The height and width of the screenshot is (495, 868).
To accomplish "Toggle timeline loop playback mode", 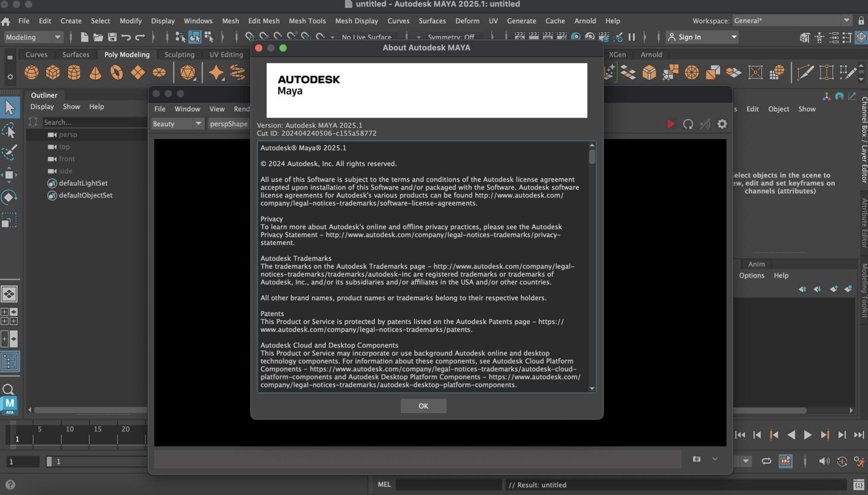I will pyautogui.click(x=766, y=461).
